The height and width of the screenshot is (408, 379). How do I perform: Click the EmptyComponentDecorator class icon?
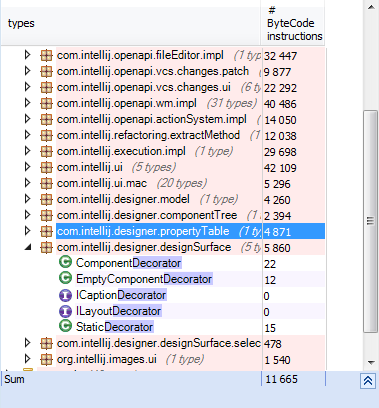(x=65, y=278)
